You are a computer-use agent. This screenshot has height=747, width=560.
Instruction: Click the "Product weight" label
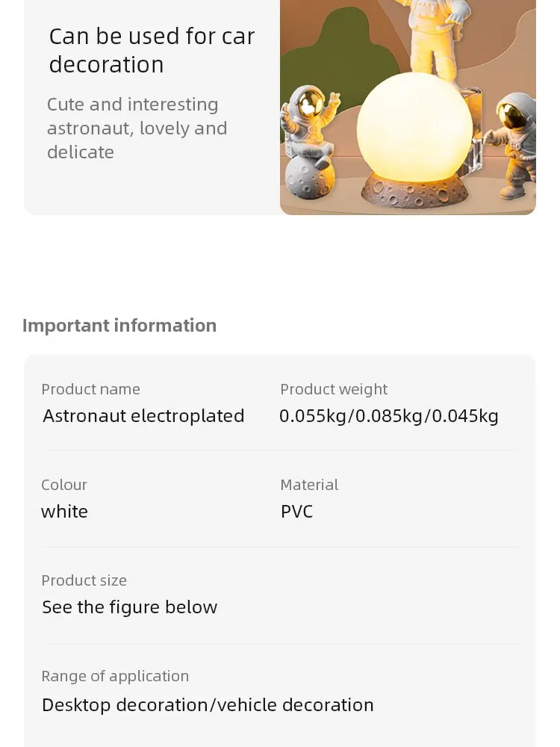[x=334, y=389]
